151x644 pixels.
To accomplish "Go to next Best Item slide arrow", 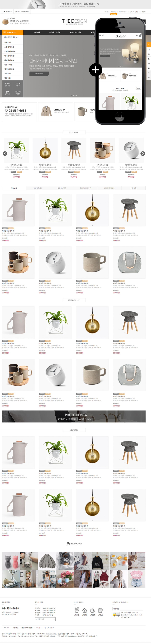I will coord(143,154).
